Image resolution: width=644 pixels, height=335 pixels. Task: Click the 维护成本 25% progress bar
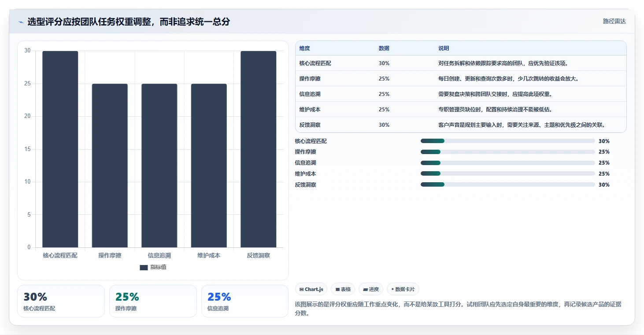pyautogui.click(x=507, y=173)
